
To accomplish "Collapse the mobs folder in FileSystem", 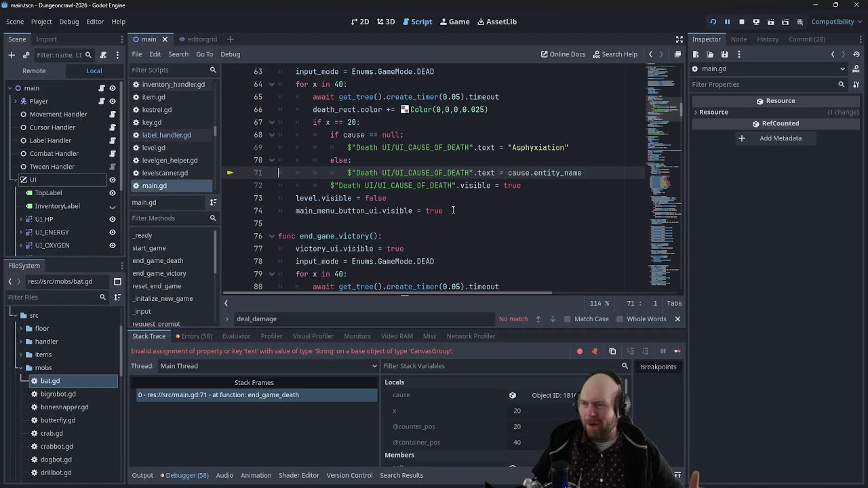I will point(20,368).
